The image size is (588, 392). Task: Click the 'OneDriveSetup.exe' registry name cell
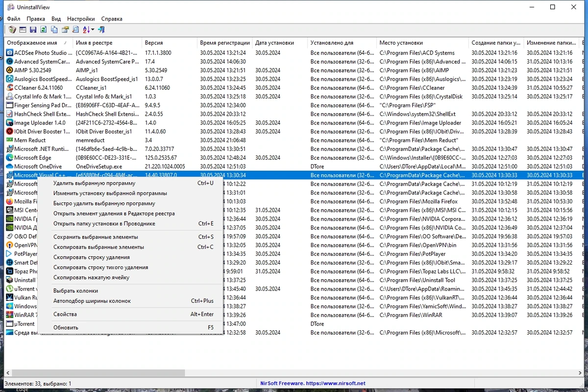coord(107,167)
